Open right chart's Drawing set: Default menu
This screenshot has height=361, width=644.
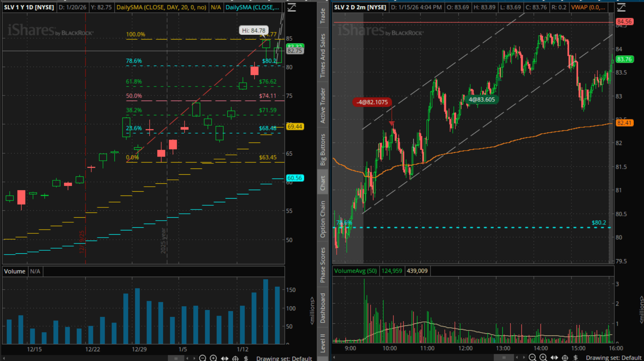pyautogui.click(x=613, y=358)
